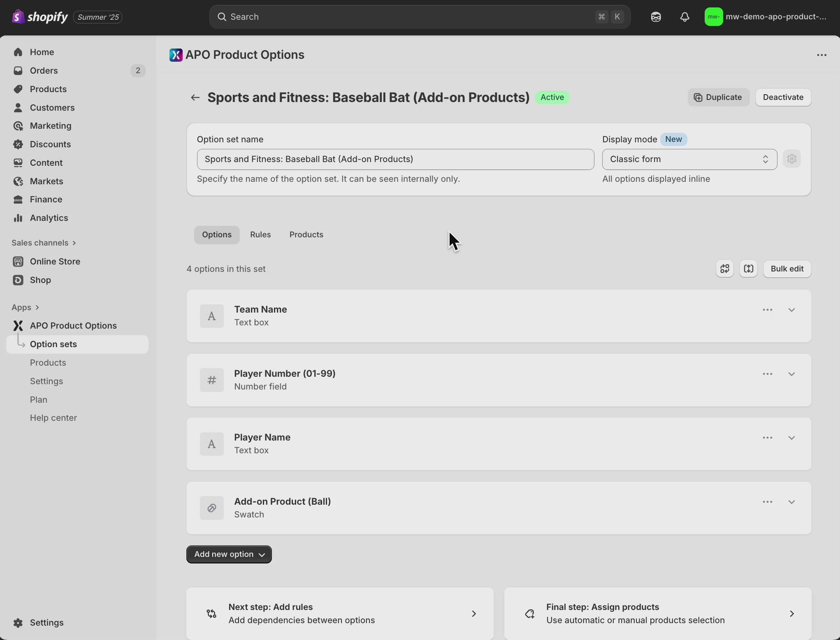The height and width of the screenshot is (640, 840).
Task: Expand the Add-on Product (Ball) option chevron
Action: pyautogui.click(x=791, y=502)
